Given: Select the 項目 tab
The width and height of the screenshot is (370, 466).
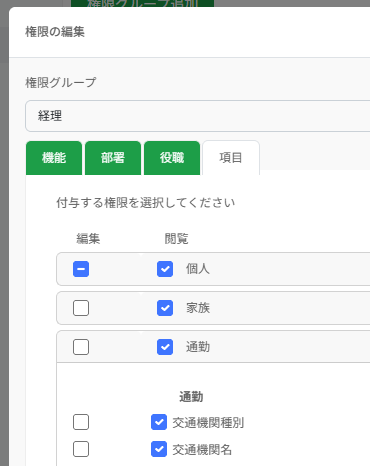Looking at the screenshot, I should [231, 158].
